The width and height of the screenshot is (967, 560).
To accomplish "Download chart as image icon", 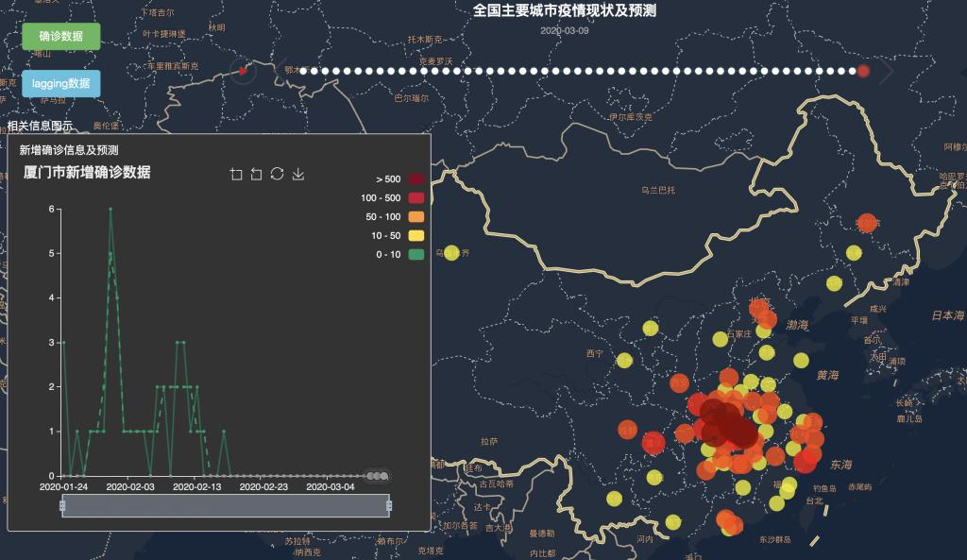I will (x=298, y=174).
